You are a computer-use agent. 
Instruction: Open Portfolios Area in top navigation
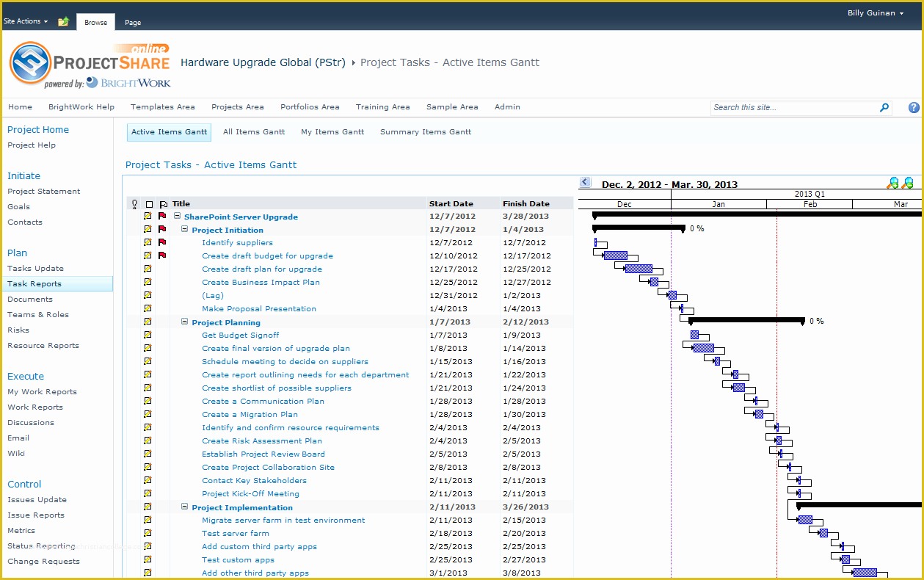click(310, 107)
